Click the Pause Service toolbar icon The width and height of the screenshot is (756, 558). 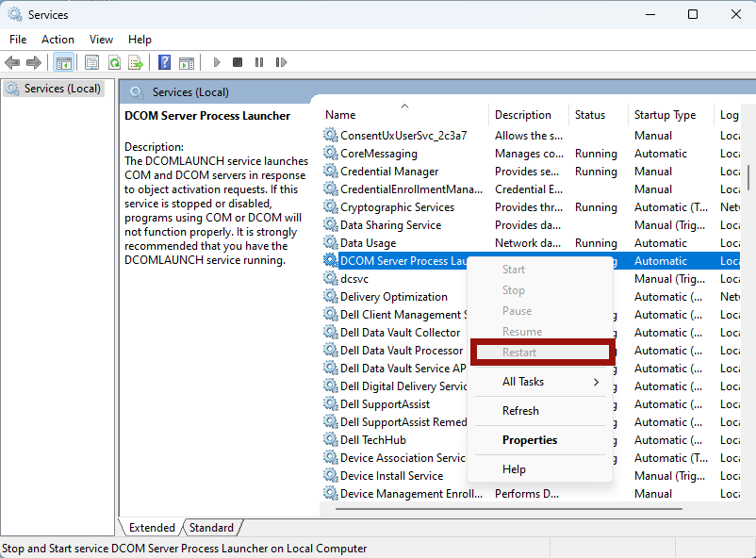pos(258,62)
